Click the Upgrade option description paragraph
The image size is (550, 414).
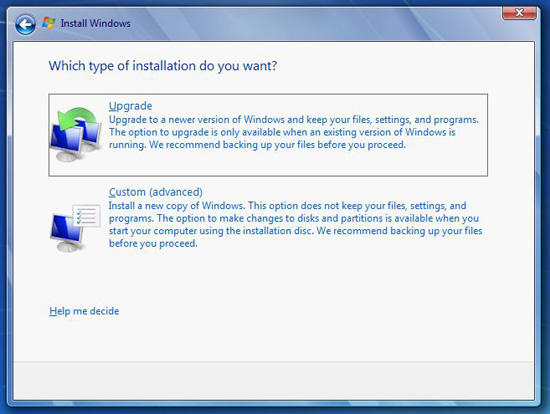click(x=294, y=132)
